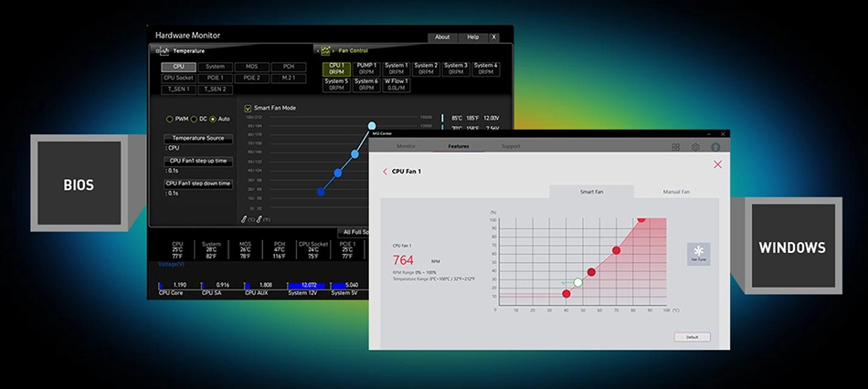Select the PCH temperature sensor button

[289, 67]
